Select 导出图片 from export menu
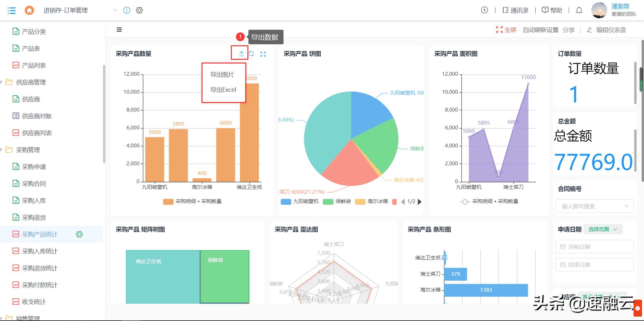644x321 pixels. (x=222, y=74)
